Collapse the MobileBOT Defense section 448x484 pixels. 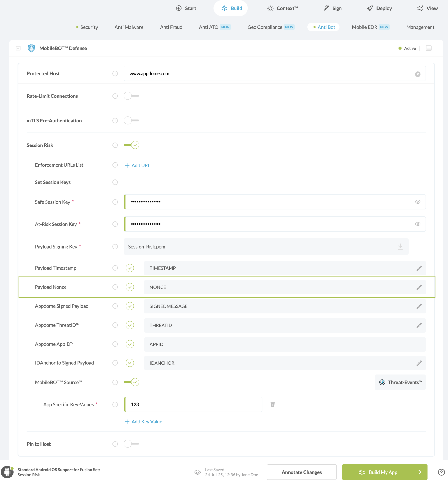point(18,48)
